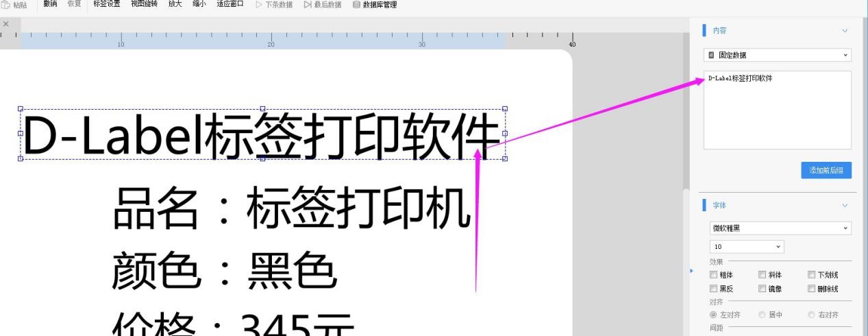This screenshot has width=868, height=336.
Task: Open 标签设置 label settings
Action: point(107,4)
